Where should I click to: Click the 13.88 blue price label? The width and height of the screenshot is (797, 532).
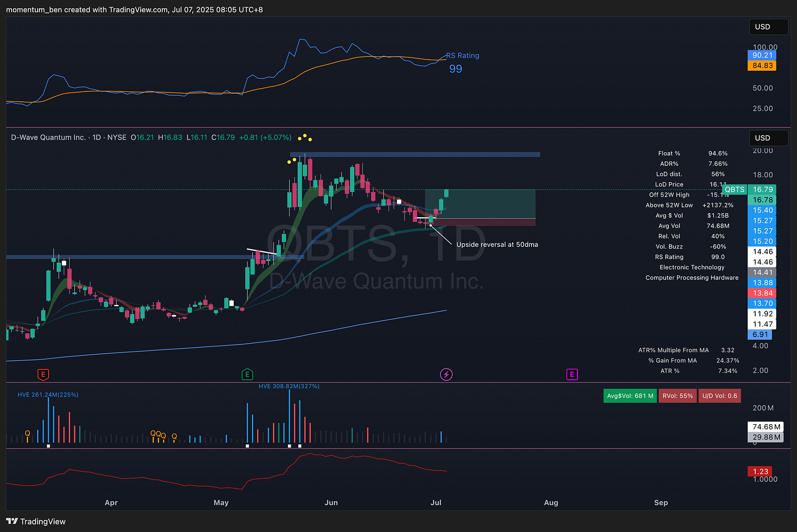pyautogui.click(x=762, y=283)
